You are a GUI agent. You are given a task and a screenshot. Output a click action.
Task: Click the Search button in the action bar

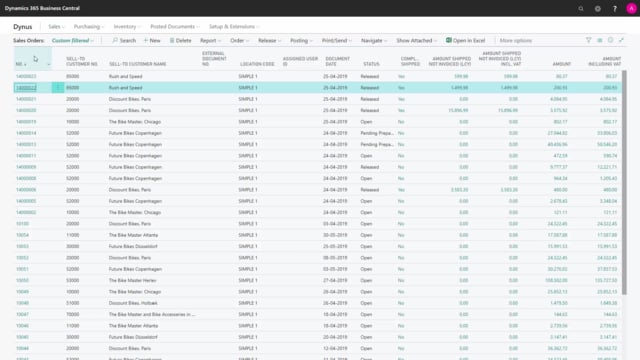(x=124, y=40)
